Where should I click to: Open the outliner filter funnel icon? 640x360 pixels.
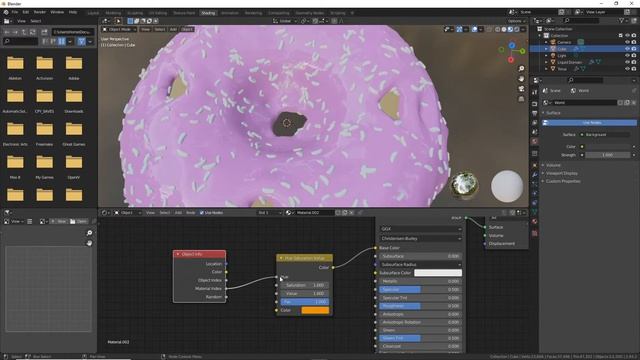point(622,20)
